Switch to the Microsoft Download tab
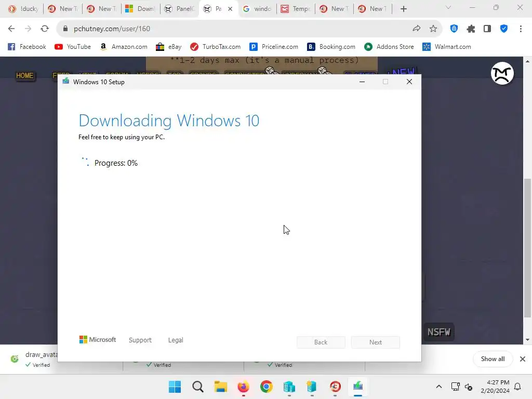 tap(140, 9)
